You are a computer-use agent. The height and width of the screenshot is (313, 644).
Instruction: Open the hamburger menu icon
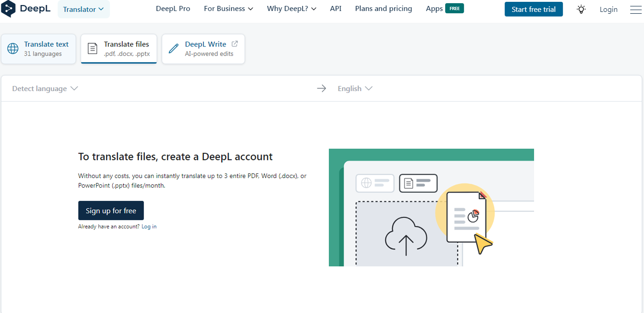[636, 9]
